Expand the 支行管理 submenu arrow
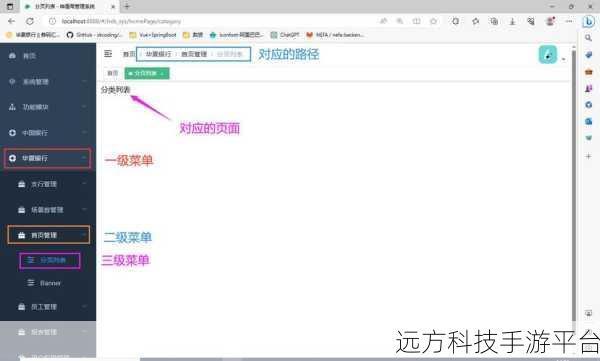This screenshot has width=600, height=361. point(84,184)
